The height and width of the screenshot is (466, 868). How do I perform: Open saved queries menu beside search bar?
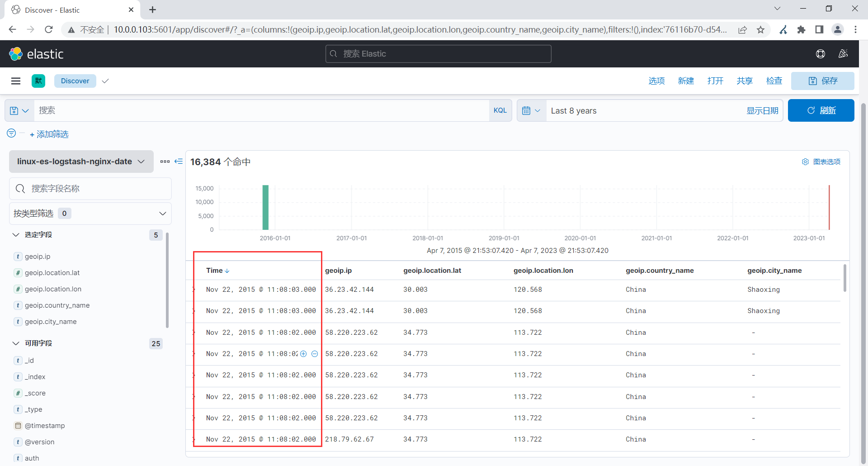pos(19,110)
